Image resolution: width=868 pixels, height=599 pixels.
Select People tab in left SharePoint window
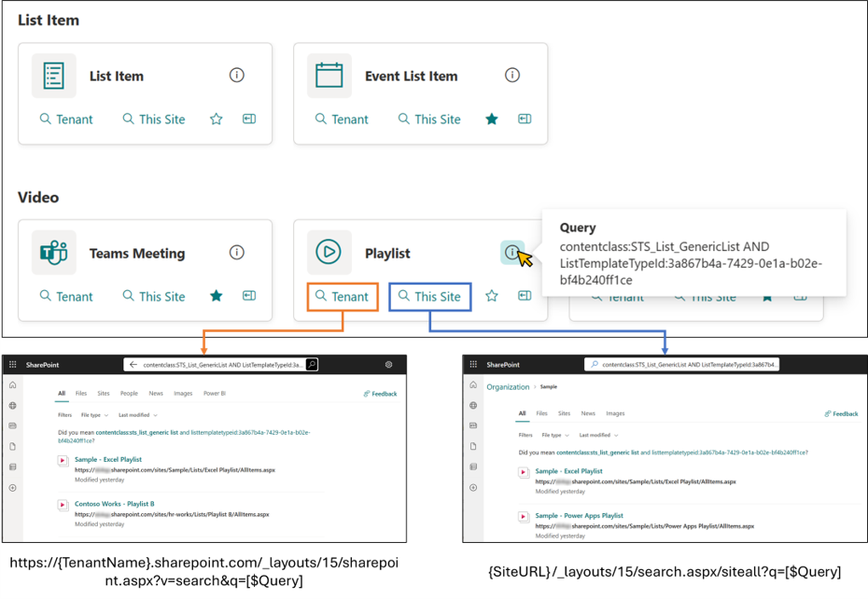tap(129, 394)
